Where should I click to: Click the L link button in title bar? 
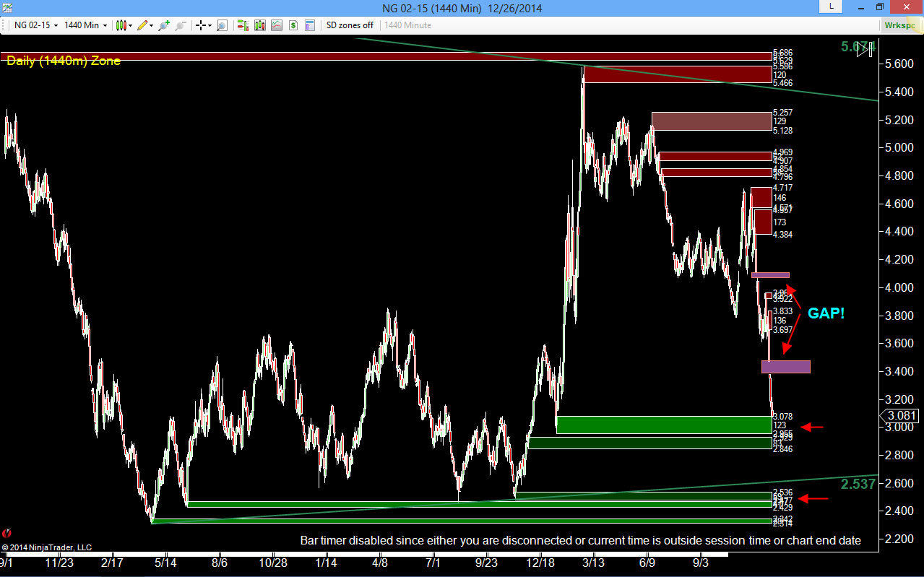(831, 6)
